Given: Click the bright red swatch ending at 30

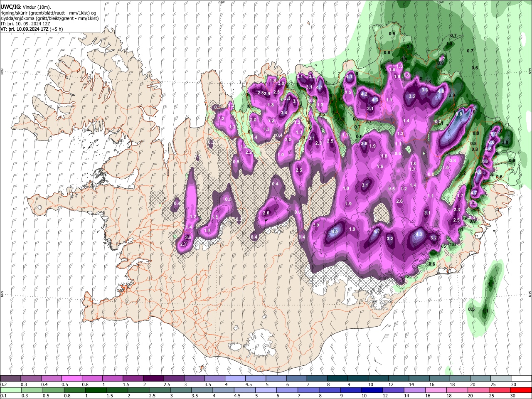Looking at the screenshot, I should 521,390.
